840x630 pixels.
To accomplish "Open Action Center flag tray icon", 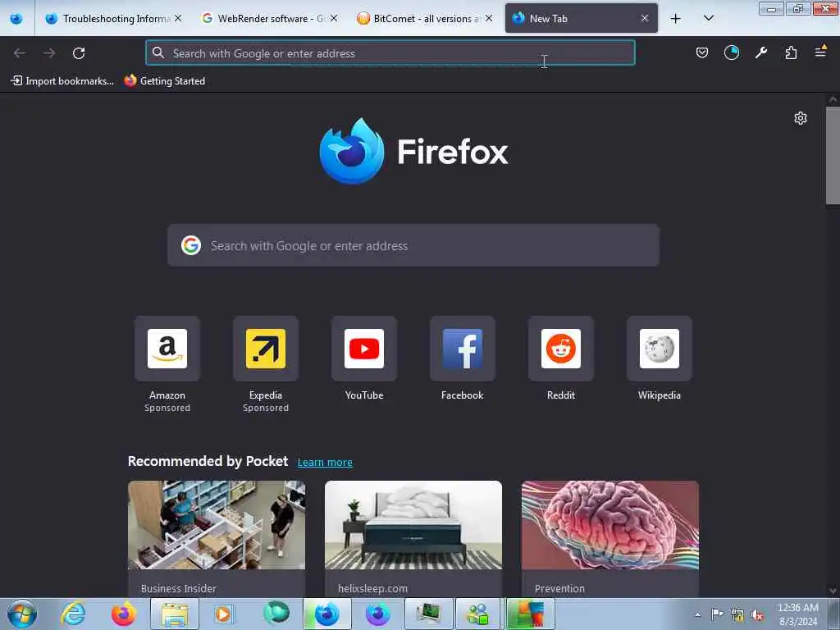I will pos(717,614).
